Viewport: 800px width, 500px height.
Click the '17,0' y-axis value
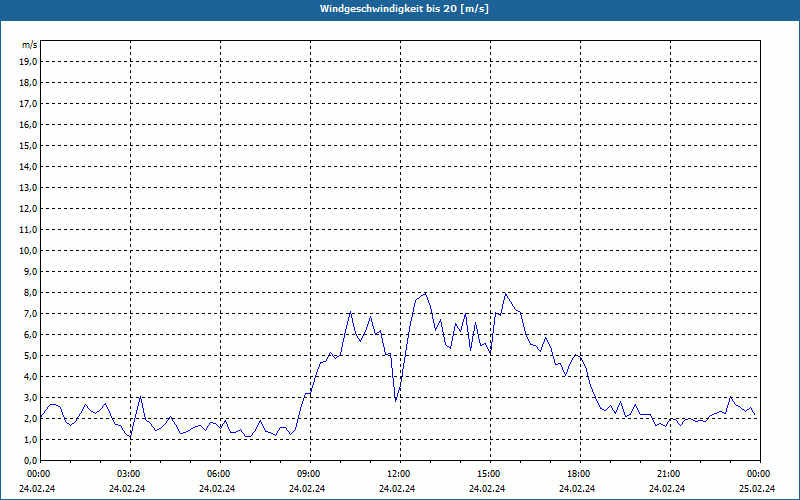[x=28, y=104]
